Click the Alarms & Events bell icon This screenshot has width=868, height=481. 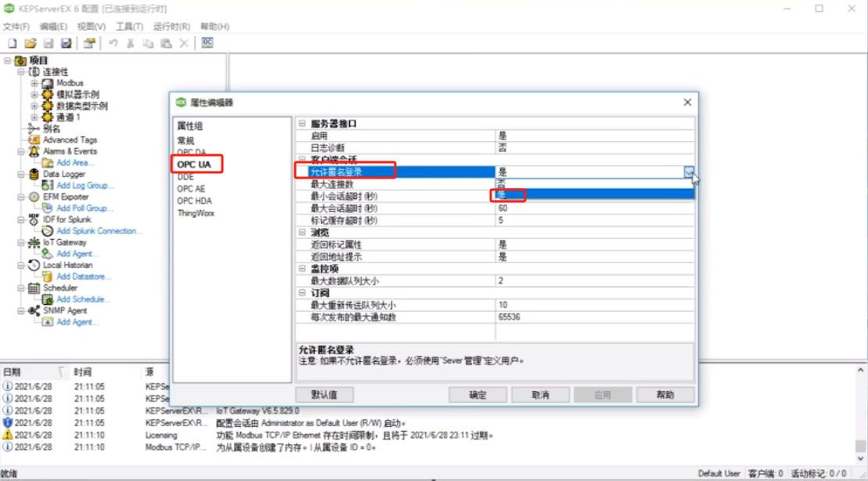[x=34, y=151]
